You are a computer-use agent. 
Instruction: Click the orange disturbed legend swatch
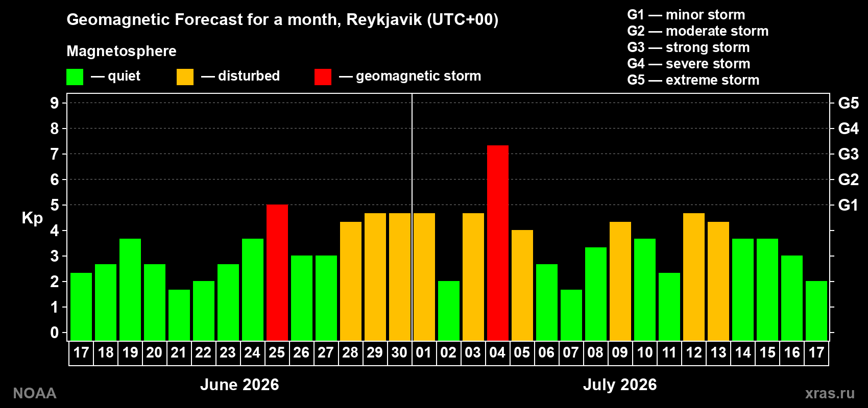[185, 77]
